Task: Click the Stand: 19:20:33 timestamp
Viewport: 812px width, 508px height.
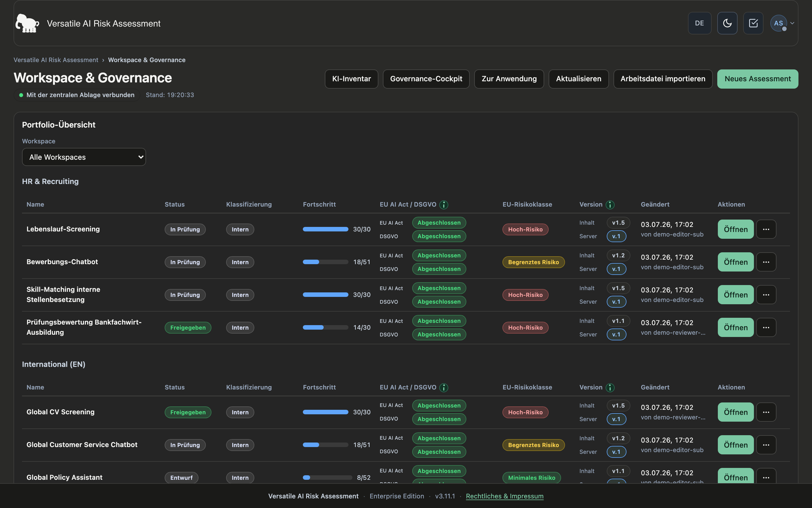Action: (x=170, y=95)
